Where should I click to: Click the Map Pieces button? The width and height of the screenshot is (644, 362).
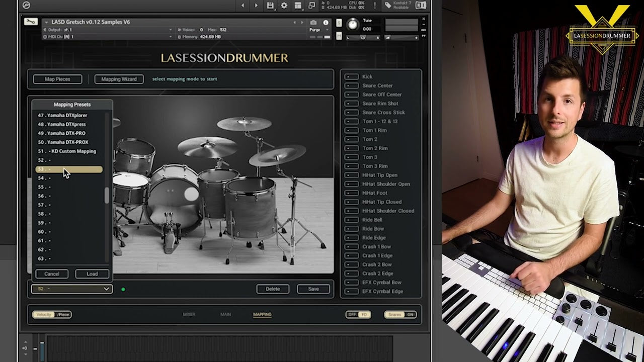click(58, 79)
